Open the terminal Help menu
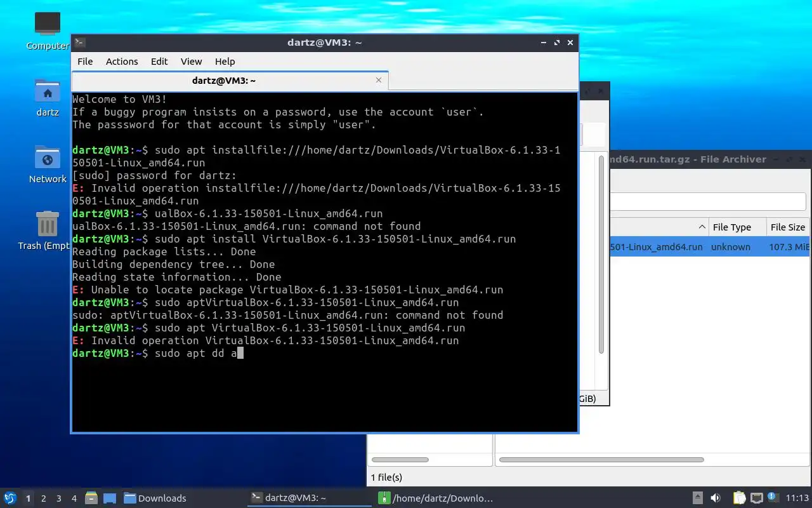The height and width of the screenshot is (508, 812). coord(225,62)
